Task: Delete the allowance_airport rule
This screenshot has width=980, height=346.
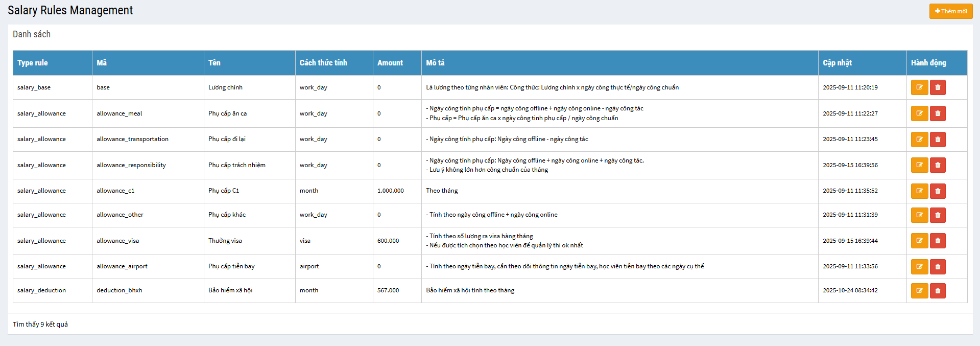Action: coord(938,267)
